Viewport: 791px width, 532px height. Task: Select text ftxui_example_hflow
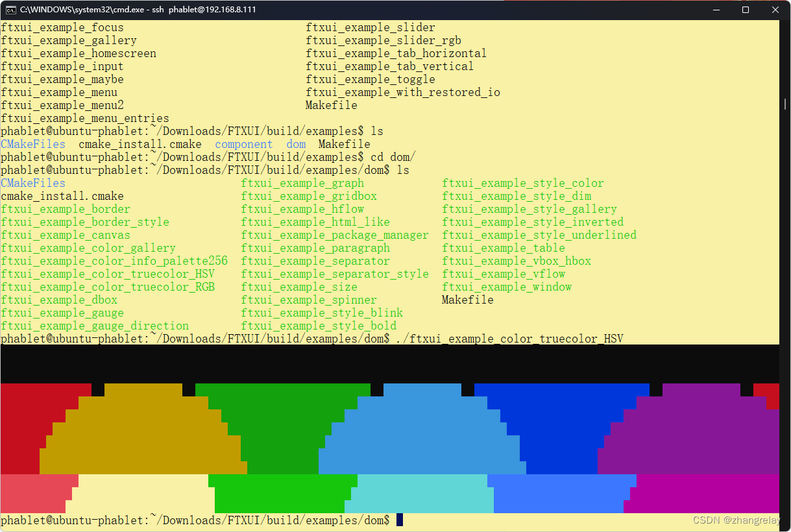(302, 209)
